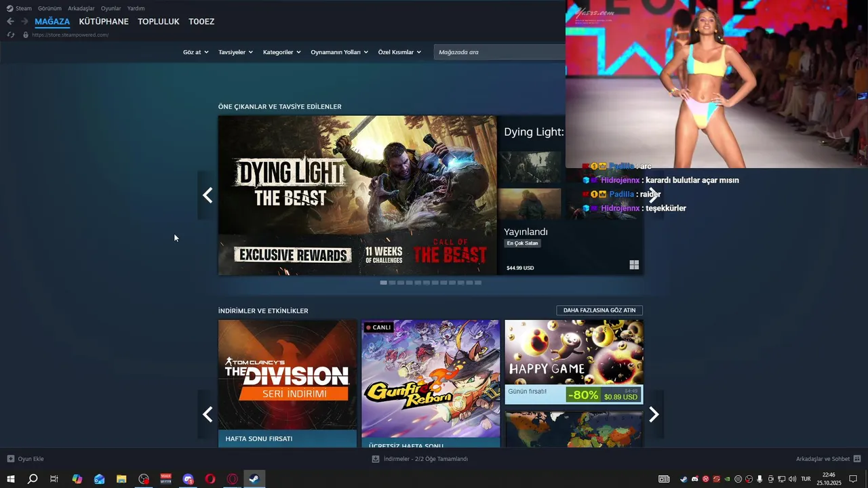Open Windows search from the taskbar
The height and width of the screenshot is (488, 868).
click(33, 479)
